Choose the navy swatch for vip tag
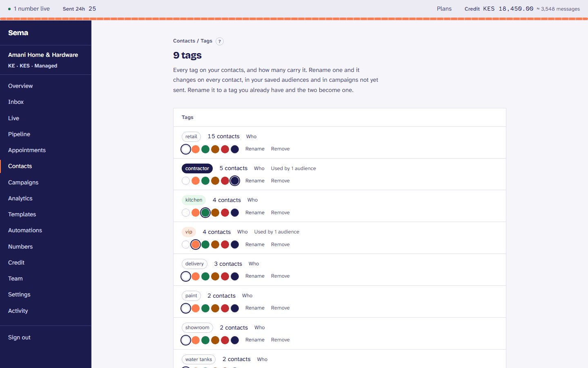The width and height of the screenshot is (588, 368). click(235, 245)
